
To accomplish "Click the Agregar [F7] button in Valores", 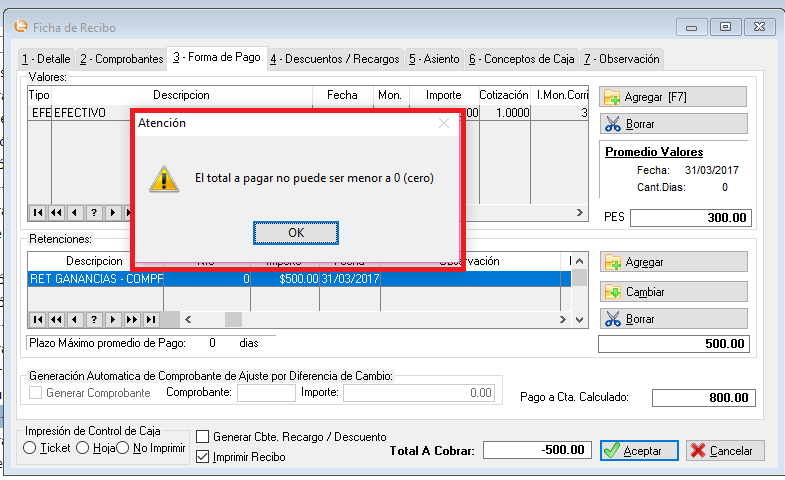I will coord(673,96).
